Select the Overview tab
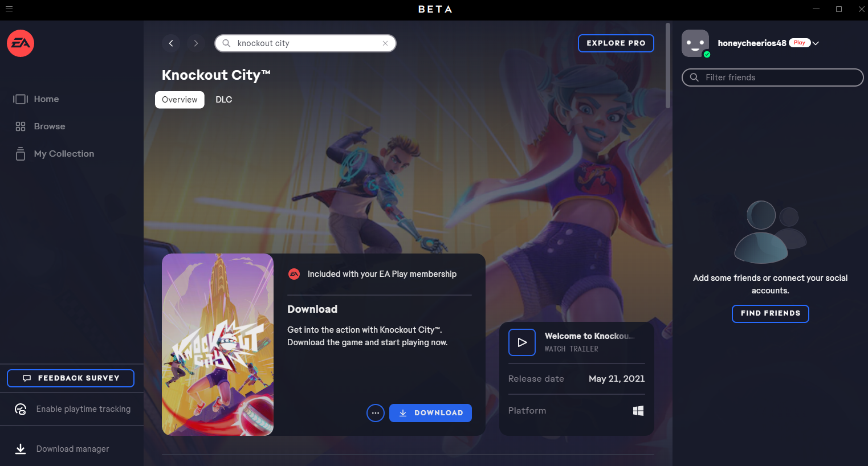This screenshot has width=868, height=466. pyautogui.click(x=180, y=100)
